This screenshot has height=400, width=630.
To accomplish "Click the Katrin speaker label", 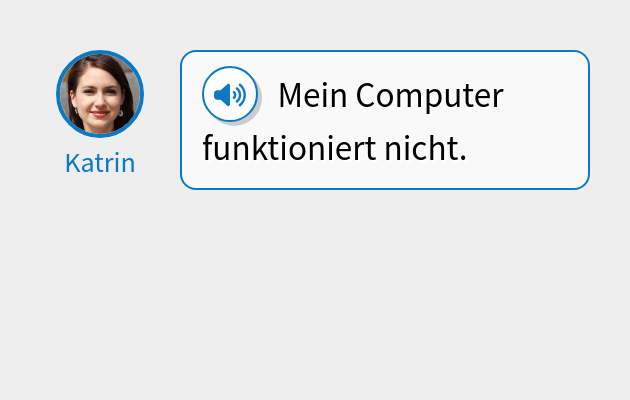I will pyautogui.click(x=100, y=163).
